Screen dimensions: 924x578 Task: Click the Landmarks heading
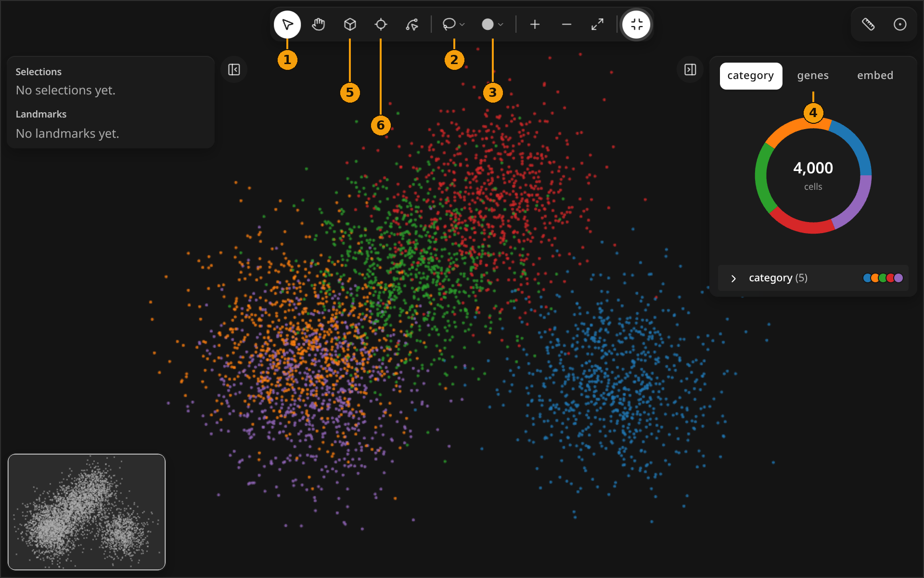[x=41, y=114]
